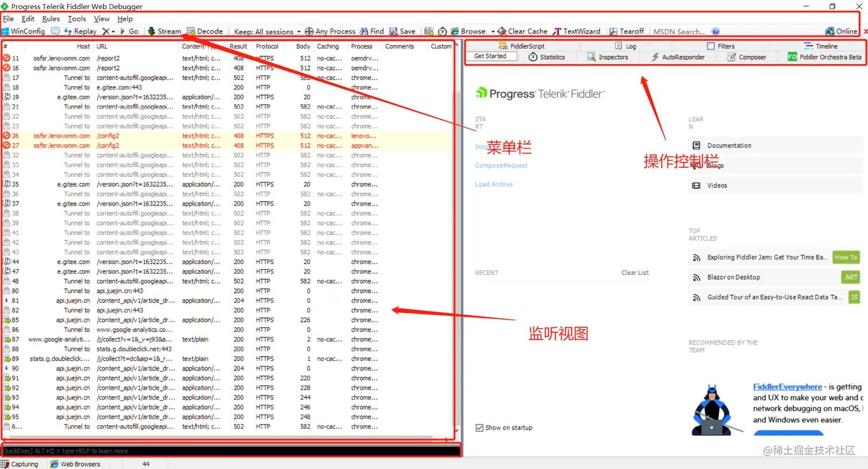Open the Help menu

pos(125,19)
